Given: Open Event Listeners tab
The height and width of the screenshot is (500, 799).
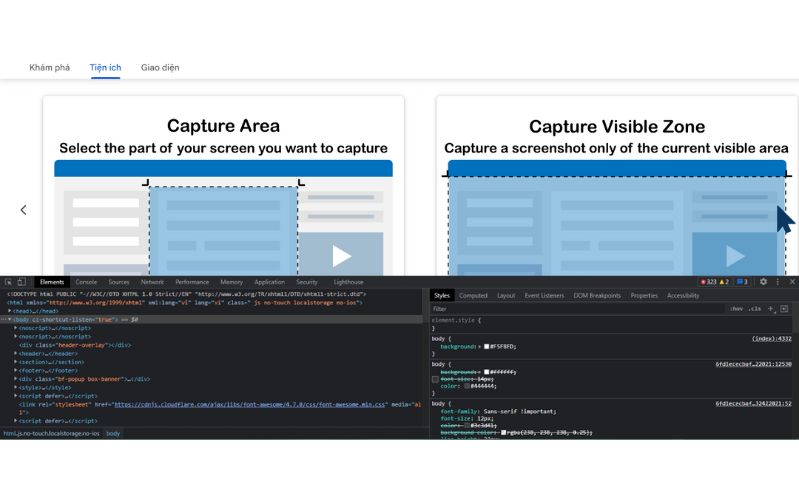Looking at the screenshot, I should pos(544,296).
